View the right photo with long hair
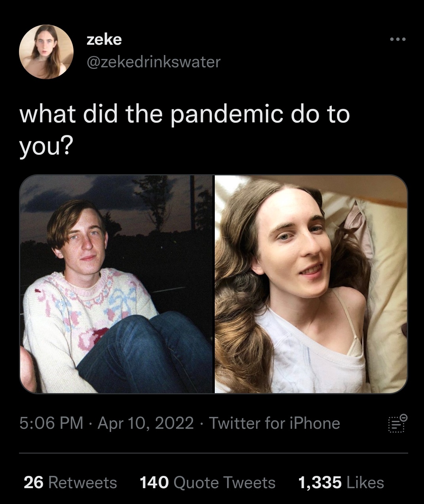This screenshot has width=424, height=504. coord(311,284)
